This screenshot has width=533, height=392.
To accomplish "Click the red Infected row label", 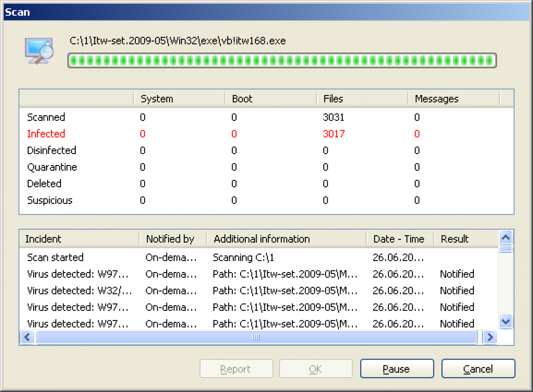I will (x=46, y=134).
